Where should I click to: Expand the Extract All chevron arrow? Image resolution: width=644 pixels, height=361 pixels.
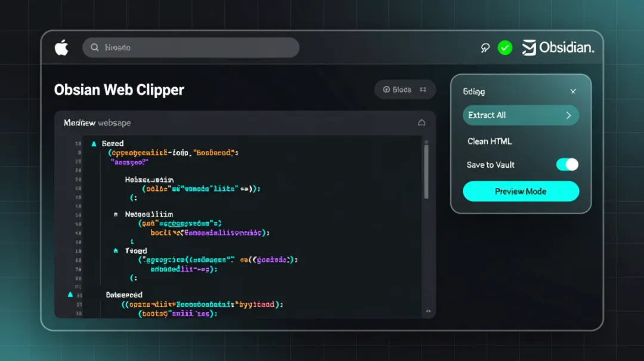(568, 116)
